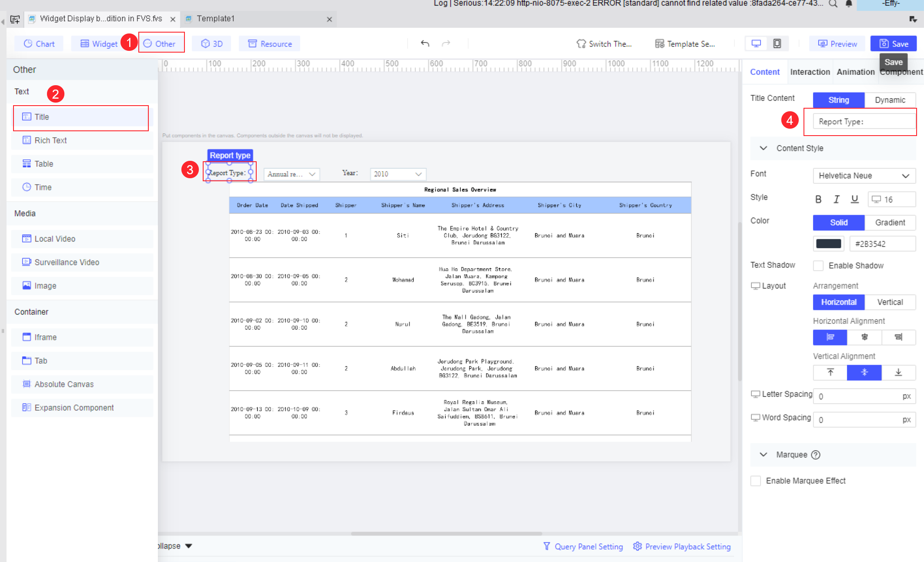The height and width of the screenshot is (562, 924).
Task: Select Dynamic title content mode
Action: [x=890, y=100]
